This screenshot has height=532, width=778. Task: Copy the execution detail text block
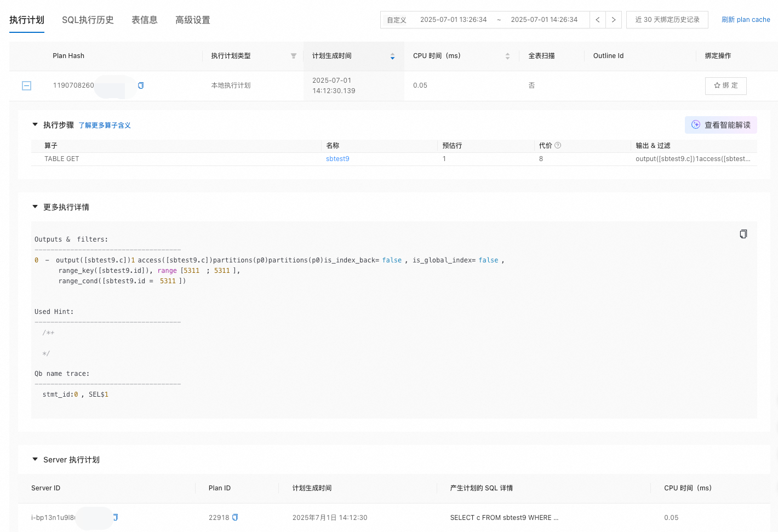[743, 234]
